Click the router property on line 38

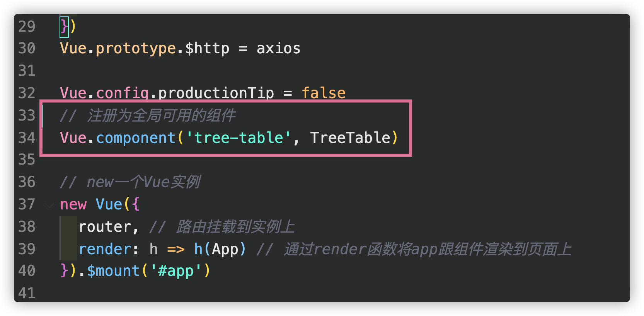click(105, 227)
